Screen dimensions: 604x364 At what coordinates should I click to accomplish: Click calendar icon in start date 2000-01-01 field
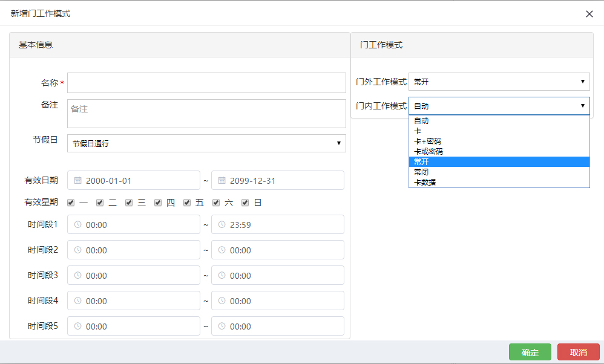point(77,180)
